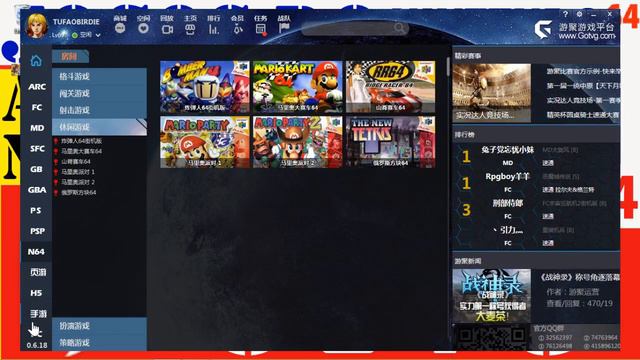Screen dimensions: 640x360
Task: Open ranked player Rpgboy羊羊
Action: pyautogui.click(x=507, y=176)
